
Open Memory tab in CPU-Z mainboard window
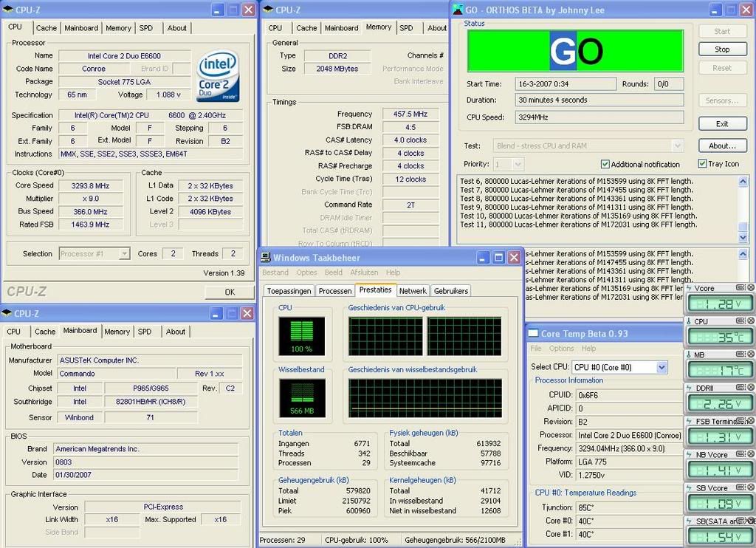117,332
